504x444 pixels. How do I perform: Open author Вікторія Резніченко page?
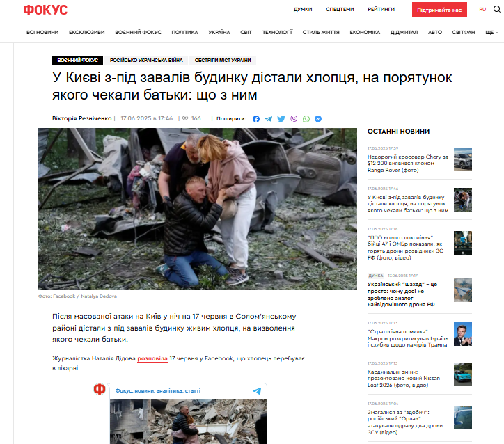coord(81,118)
